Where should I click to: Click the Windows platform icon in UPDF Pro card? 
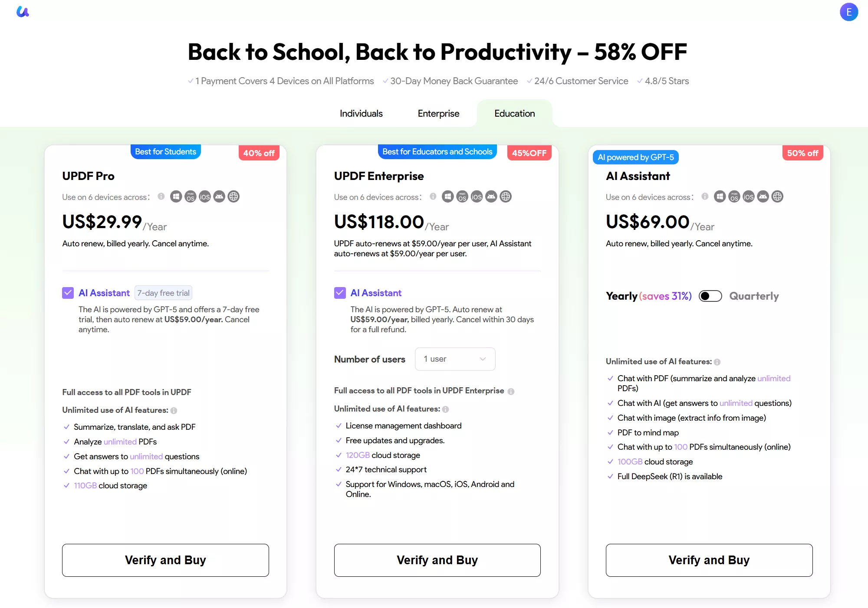coord(176,197)
